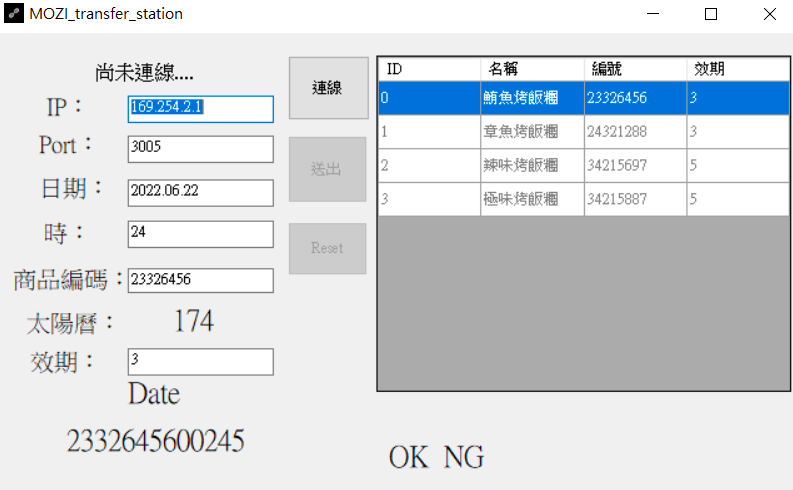Click the 時 input field showing 24
The height and width of the screenshot is (490, 793).
(x=201, y=234)
